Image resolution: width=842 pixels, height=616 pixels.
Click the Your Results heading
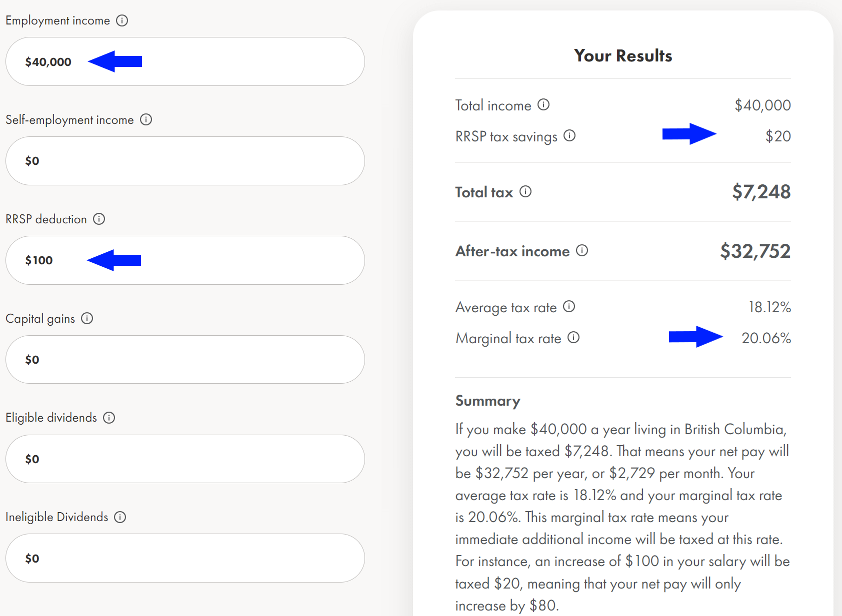pyautogui.click(x=622, y=56)
